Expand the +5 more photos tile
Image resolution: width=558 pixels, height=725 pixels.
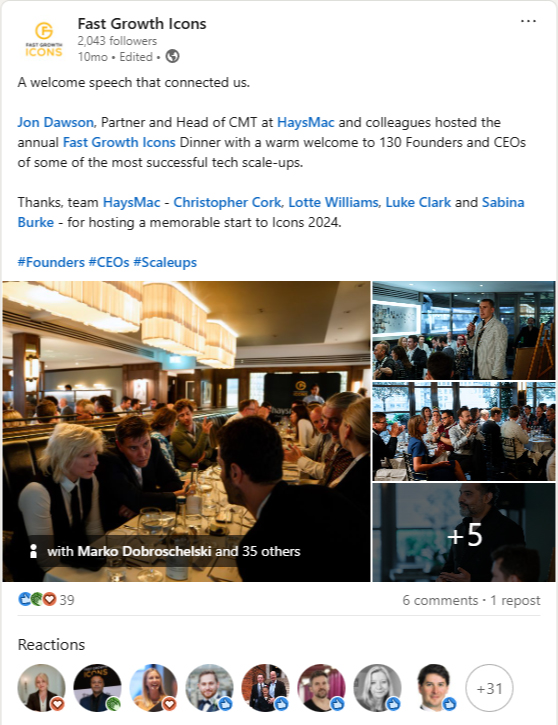[x=464, y=532]
